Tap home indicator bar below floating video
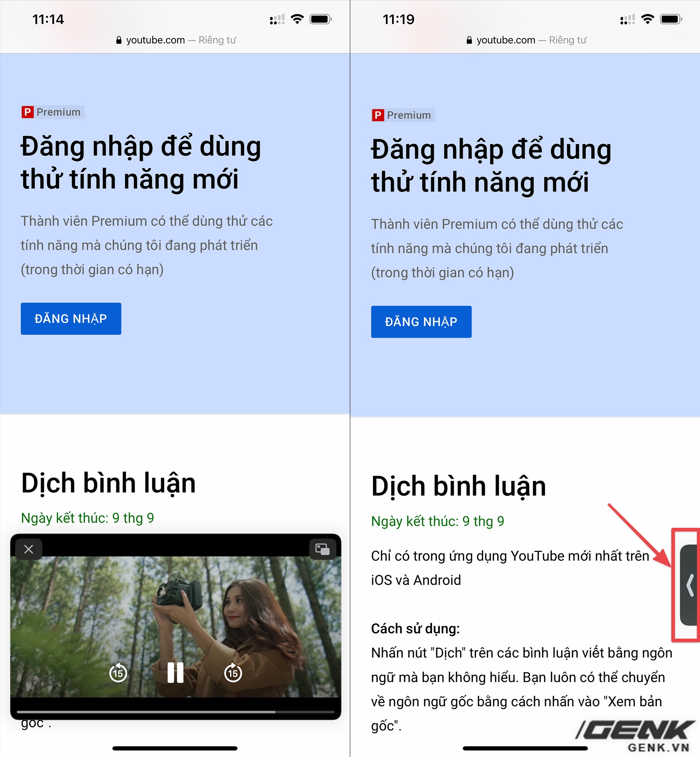Viewport: 700px width, 757px height. [x=175, y=748]
